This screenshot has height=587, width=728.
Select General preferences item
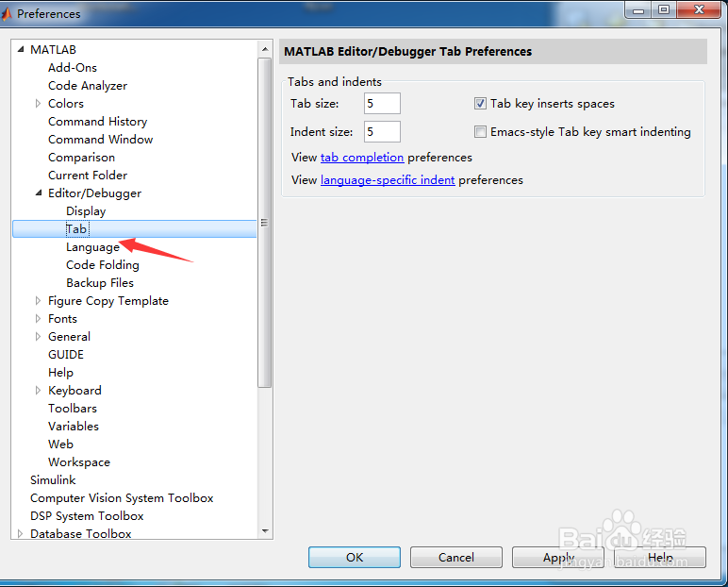69,337
